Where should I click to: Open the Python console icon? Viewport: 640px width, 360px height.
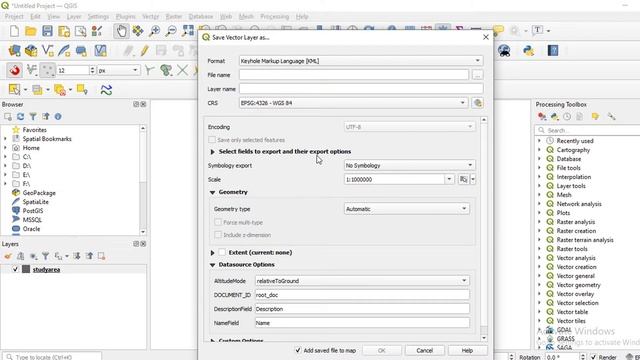(529, 51)
